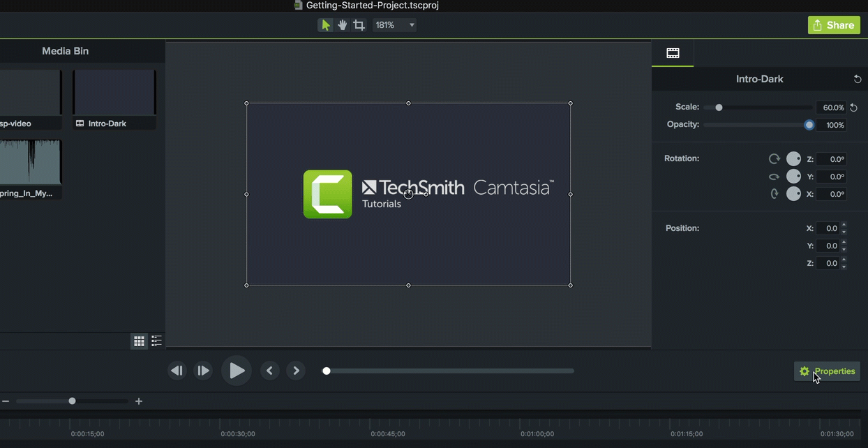Select the hand Pan tool

[343, 25]
